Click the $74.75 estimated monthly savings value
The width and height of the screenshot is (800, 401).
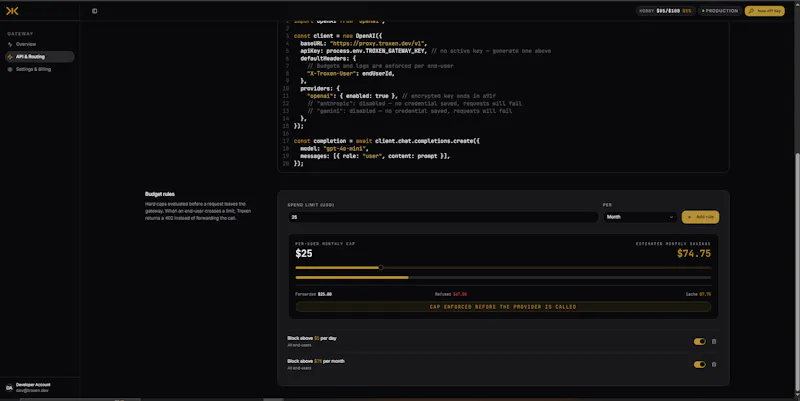coord(693,254)
